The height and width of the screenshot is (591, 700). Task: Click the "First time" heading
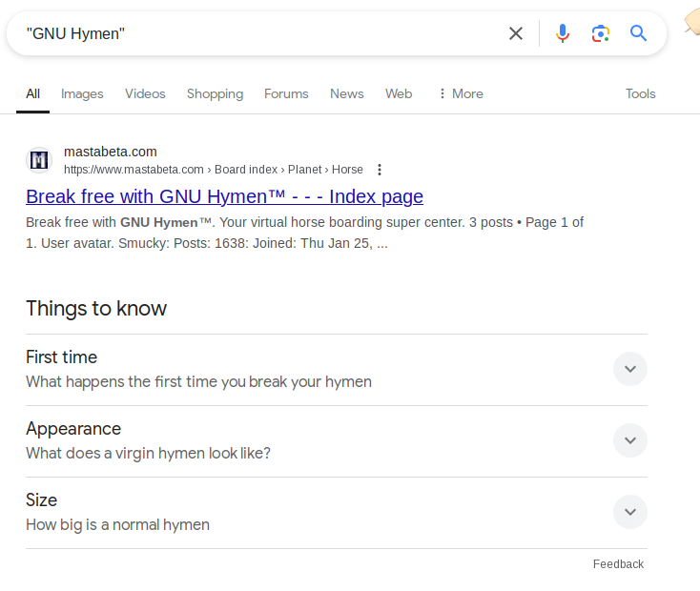(62, 357)
